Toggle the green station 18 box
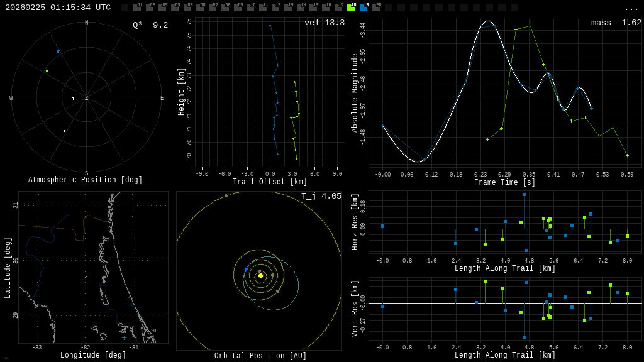 pyautogui.click(x=351, y=8)
